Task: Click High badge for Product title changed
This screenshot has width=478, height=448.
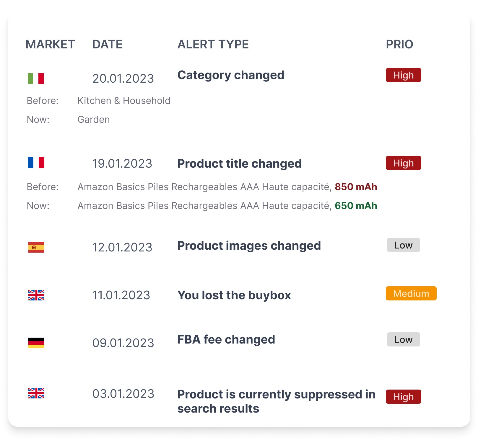Action: pos(403,163)
